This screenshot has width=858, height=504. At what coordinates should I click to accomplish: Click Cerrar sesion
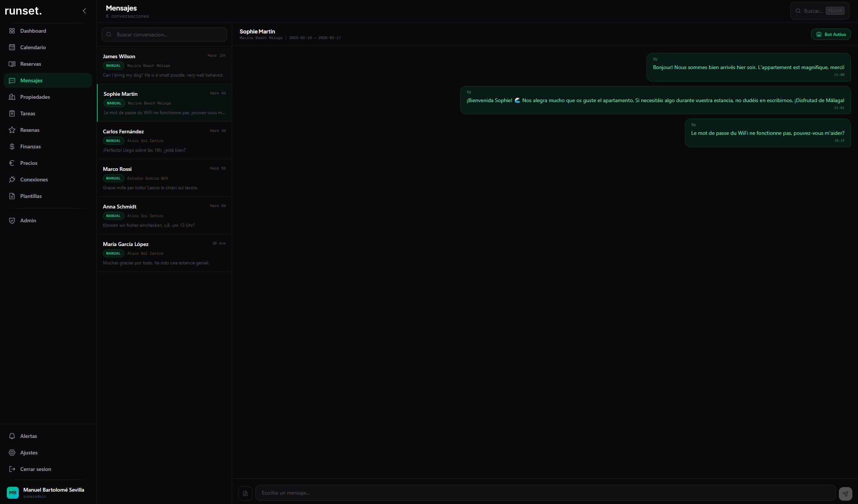36,469
